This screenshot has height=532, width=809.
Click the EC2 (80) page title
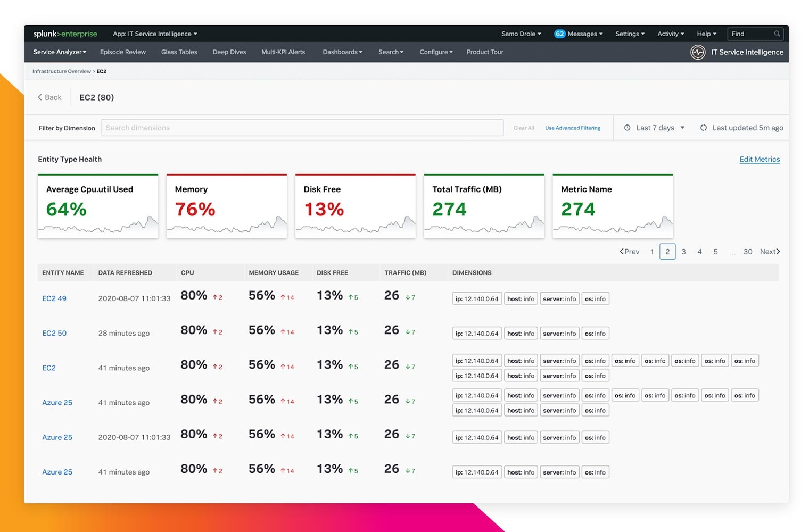tap(97, 97)
